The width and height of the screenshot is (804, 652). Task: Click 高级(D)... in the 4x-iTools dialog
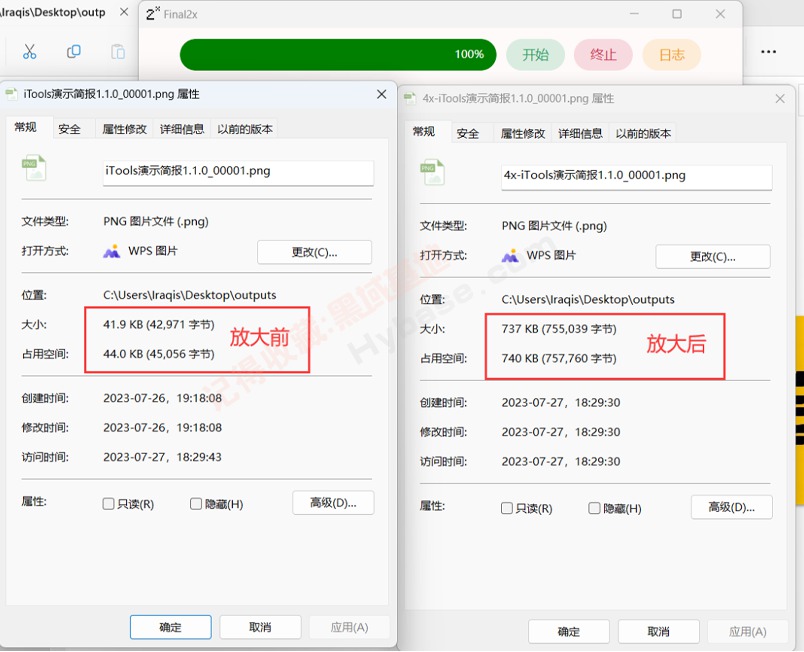click(x=731, y=507)
